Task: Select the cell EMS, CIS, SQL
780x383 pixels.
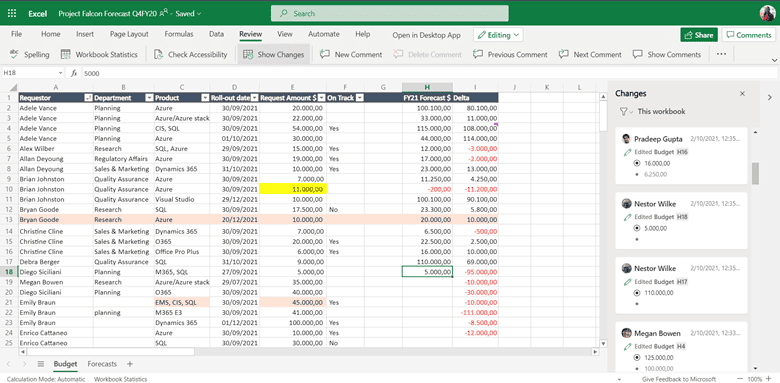Action: tap(182, 302)
